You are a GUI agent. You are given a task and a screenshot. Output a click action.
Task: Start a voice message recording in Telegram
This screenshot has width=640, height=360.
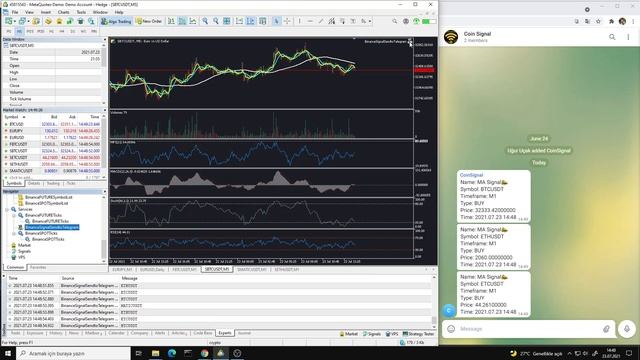coord(627,329)
